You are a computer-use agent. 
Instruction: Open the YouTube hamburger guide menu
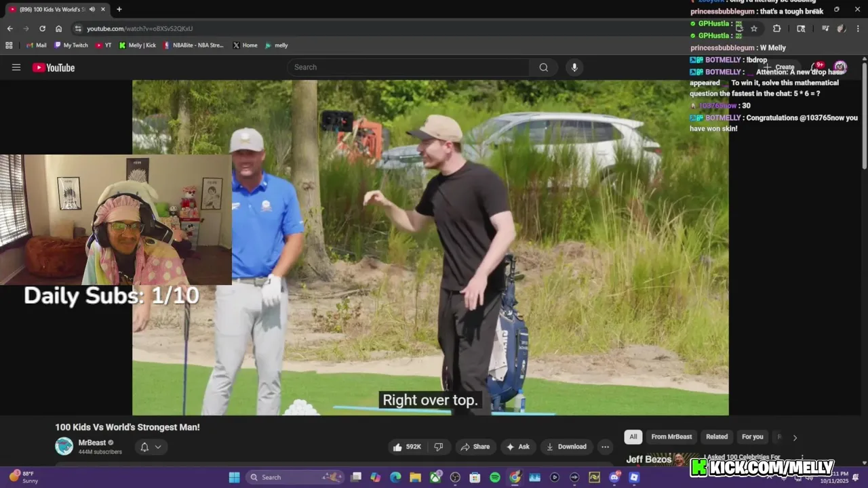[x=16, y=67]
